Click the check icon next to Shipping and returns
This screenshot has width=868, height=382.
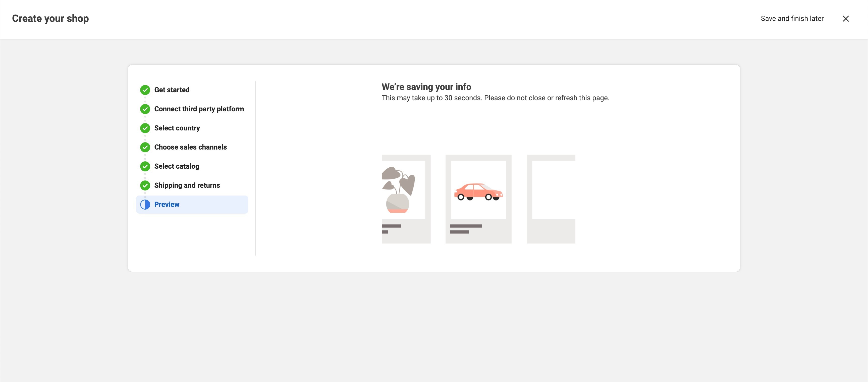(x=145, y=185)
